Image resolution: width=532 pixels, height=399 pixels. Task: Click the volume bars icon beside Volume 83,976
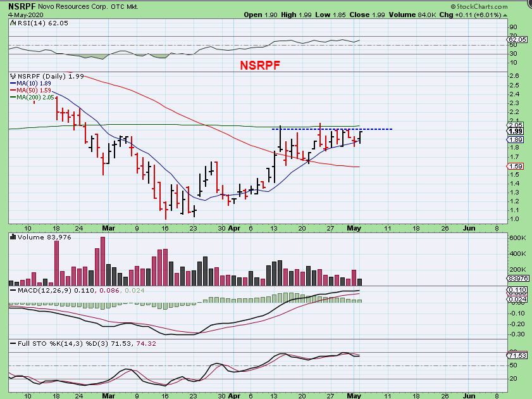[x=13, y=237]
